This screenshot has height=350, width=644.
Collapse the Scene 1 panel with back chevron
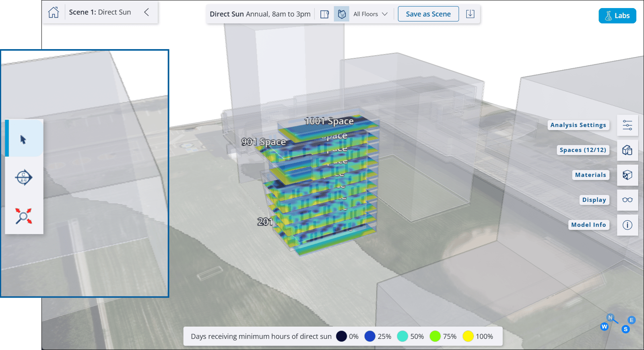[x=147, y=12]
